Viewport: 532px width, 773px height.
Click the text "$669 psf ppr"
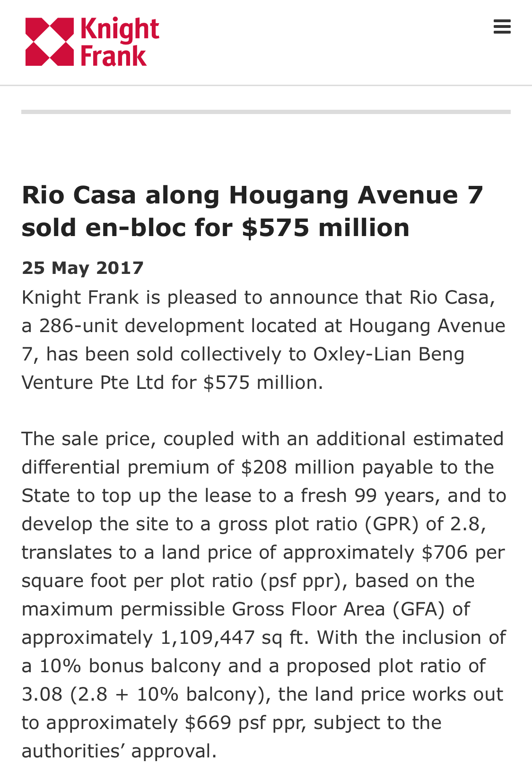point(244,722)
